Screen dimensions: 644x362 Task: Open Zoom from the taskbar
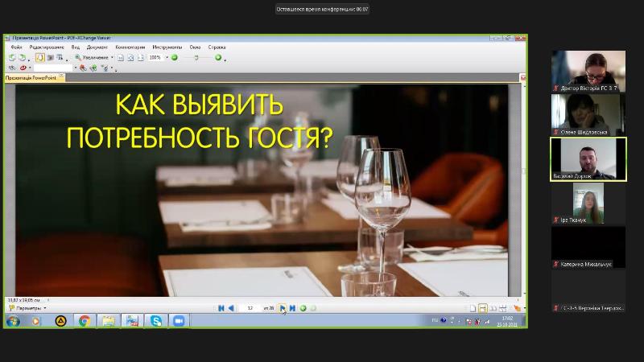coord(179,321)
